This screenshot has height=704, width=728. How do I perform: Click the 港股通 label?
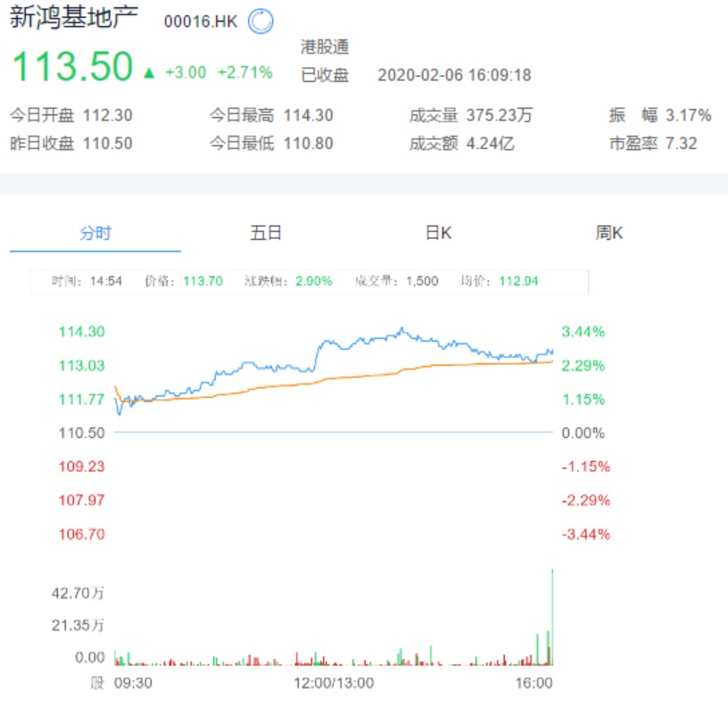click(325, 47)
